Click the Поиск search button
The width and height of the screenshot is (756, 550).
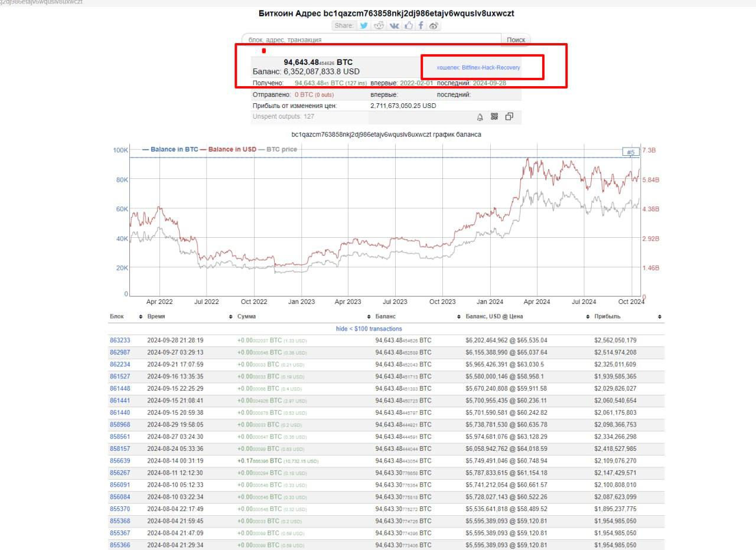516,40
